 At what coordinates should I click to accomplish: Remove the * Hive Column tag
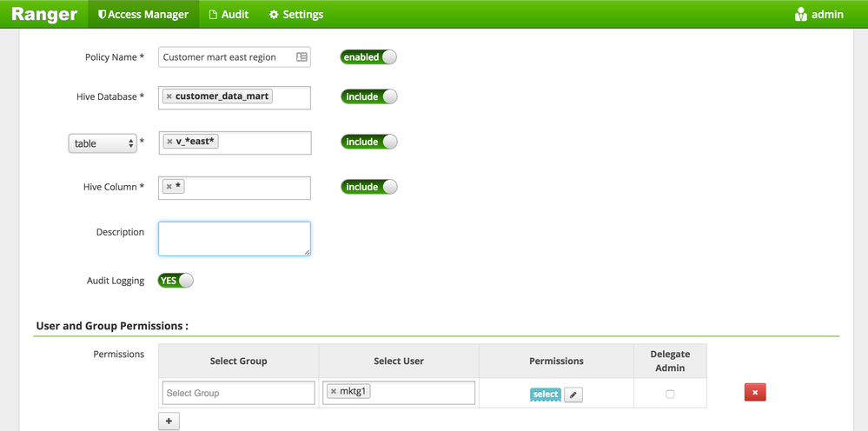[x=169, y=187]
